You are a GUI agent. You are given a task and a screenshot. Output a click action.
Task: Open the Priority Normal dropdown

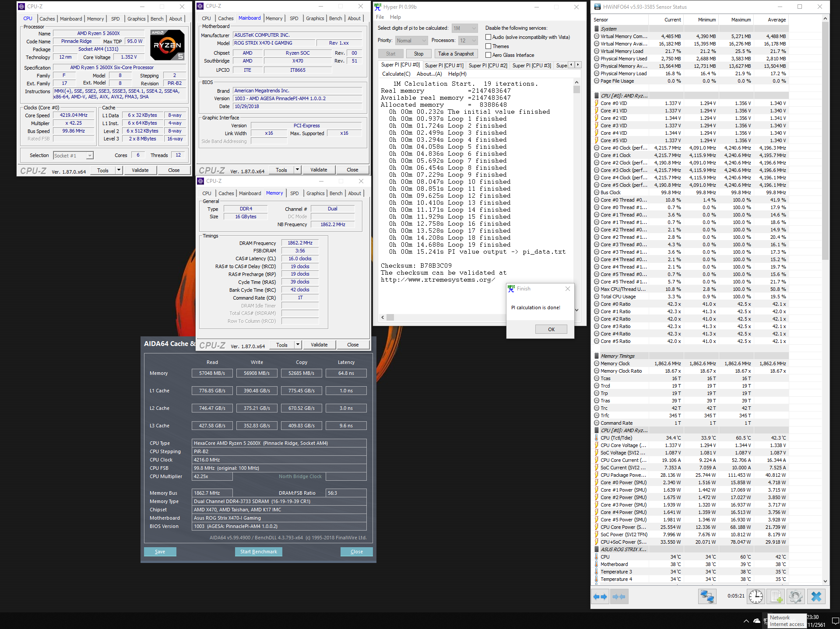[x=411, y=41]
